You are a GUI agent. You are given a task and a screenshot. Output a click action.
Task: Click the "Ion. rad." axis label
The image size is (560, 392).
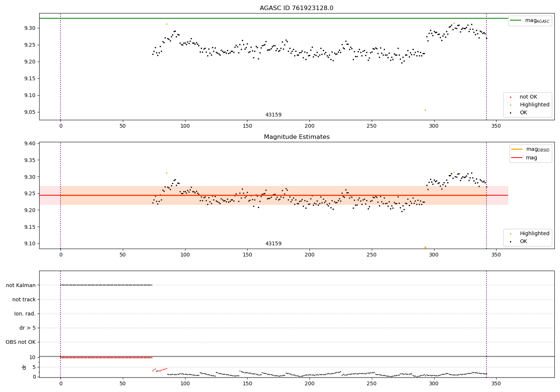click(25, 314)
